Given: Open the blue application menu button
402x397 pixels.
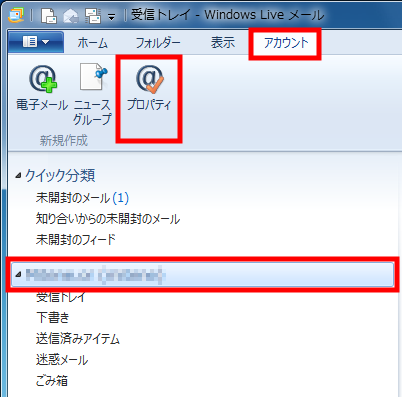Looking at the screenshot, I should point(36,42).
